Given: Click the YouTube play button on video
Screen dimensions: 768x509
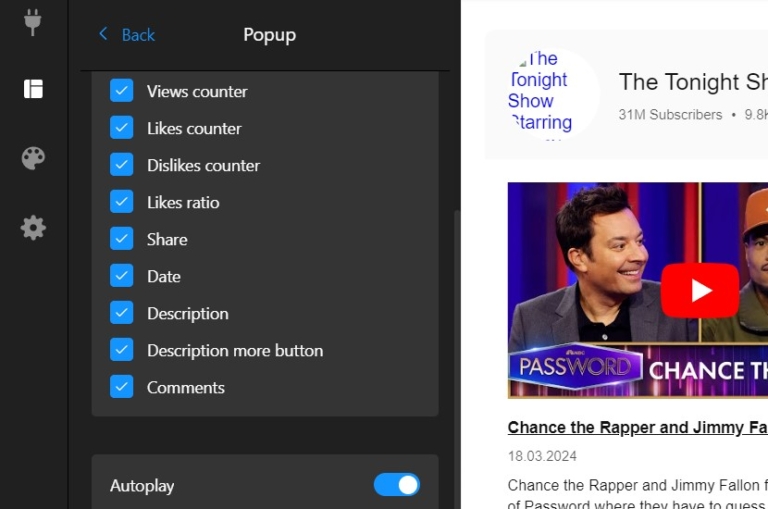Looking at the screenshot, I should 700,290.
